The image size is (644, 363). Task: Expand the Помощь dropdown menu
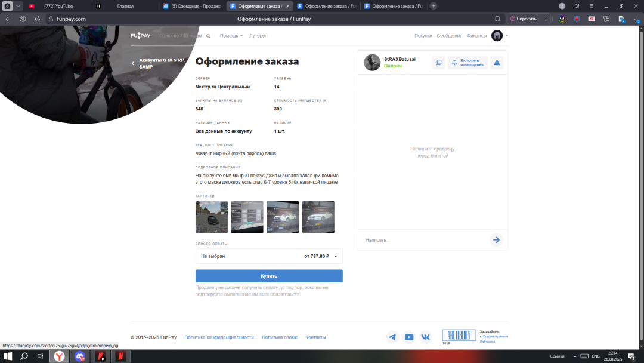tap(231, 36)
